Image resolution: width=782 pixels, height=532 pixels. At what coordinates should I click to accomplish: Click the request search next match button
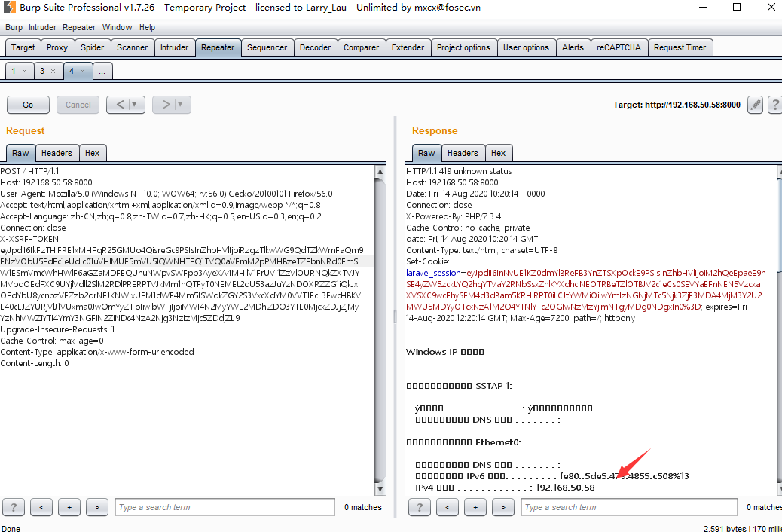(x=97, y=507)
